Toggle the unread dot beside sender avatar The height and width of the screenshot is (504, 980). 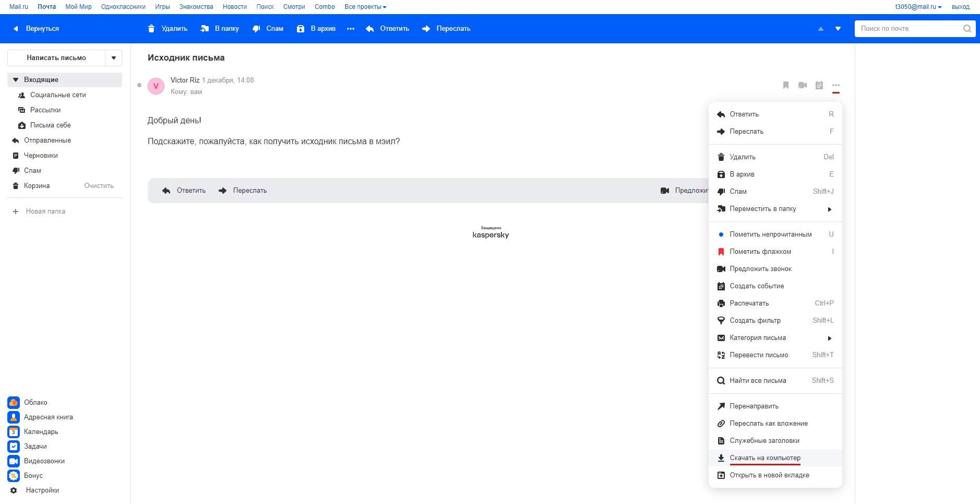point(139,85)
